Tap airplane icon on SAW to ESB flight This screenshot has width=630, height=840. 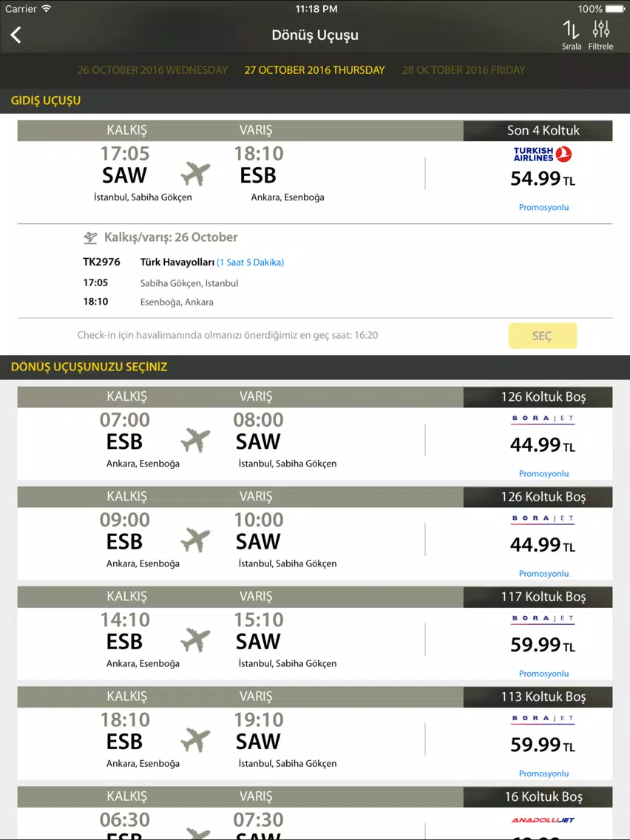[x=195, y=174]
